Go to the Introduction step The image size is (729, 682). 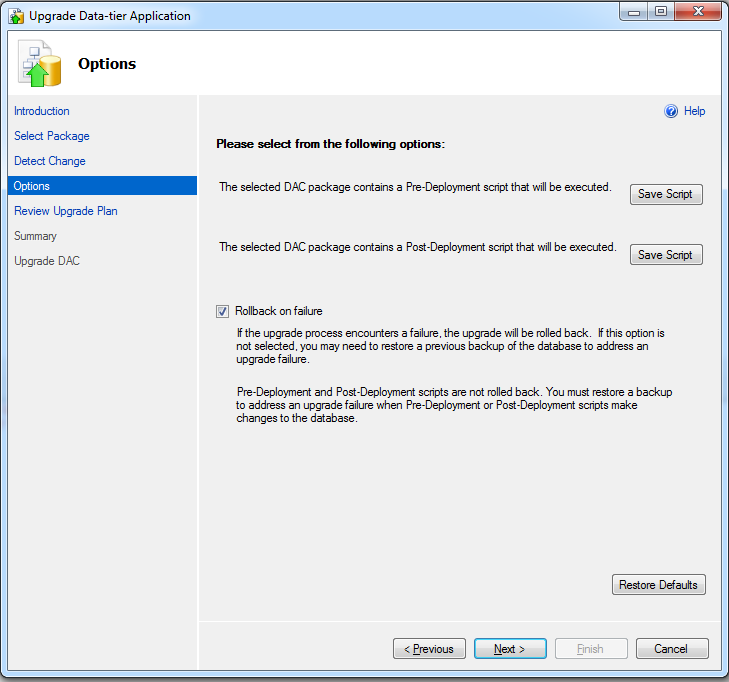42,111
